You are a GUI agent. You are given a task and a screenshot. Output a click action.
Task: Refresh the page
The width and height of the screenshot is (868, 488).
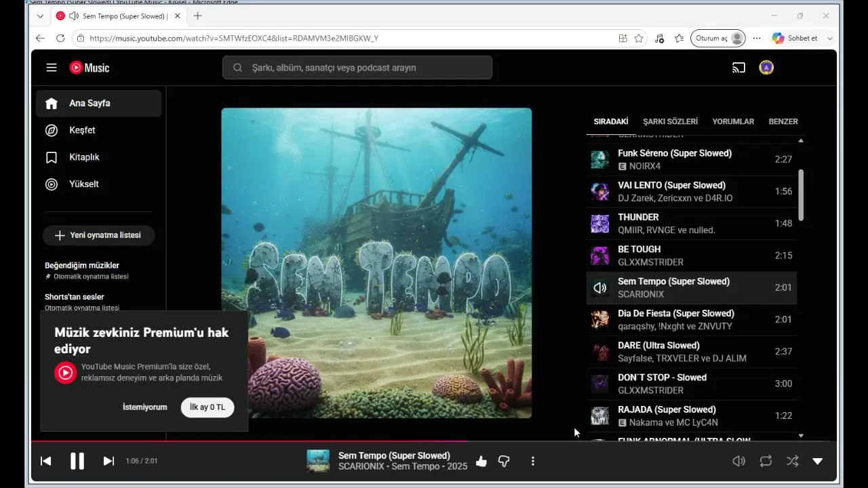coord(60,39)
